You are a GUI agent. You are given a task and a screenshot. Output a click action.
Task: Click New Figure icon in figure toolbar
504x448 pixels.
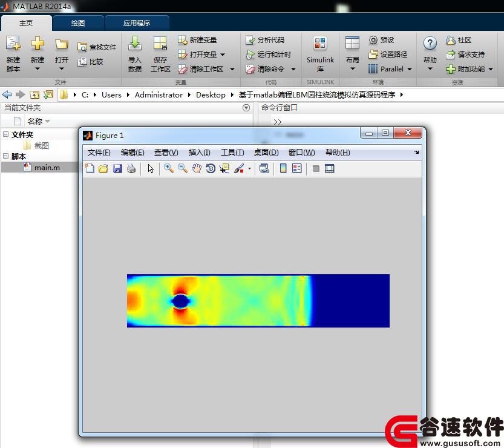click(90, 168)
